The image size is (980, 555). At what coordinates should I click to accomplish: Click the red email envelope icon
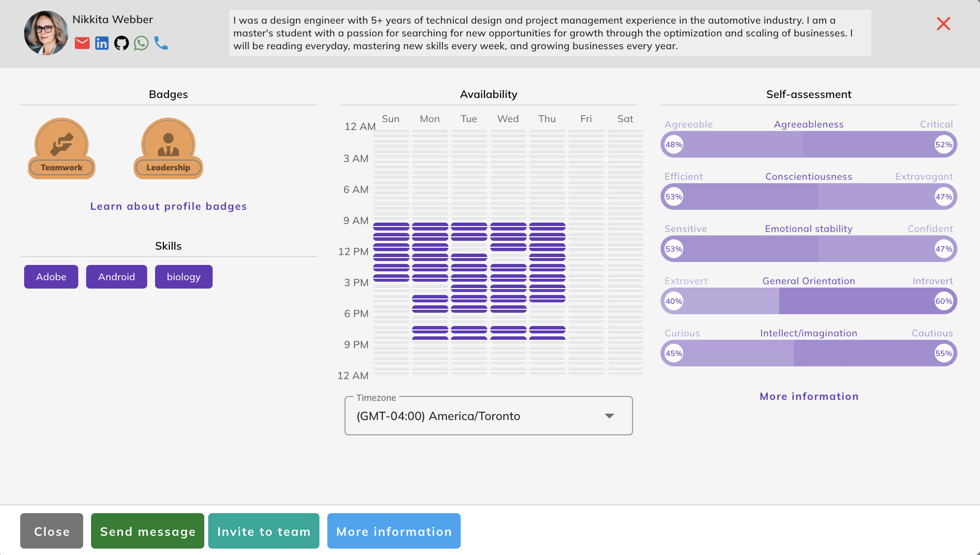pyautogui.click(x=82, y=43)
